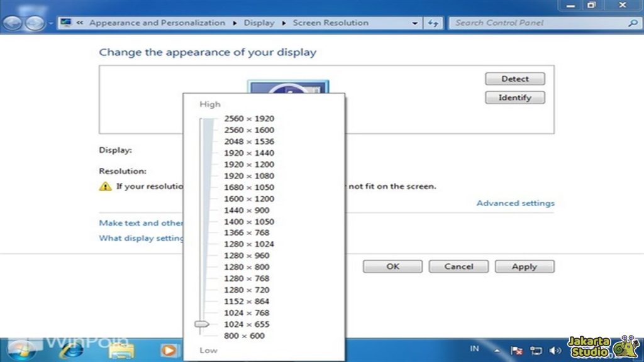Click the IN language indicator on taskbar
The height and width of the screenshot is (362, 644).
click(475, 349)
